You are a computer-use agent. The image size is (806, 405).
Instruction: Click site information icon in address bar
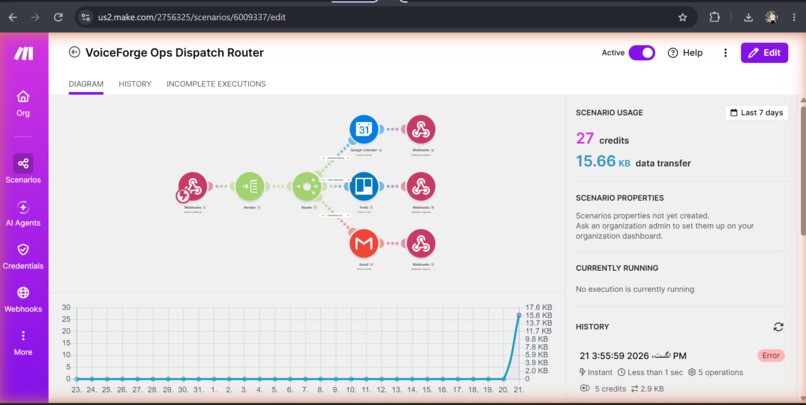(x=86, y=17)
